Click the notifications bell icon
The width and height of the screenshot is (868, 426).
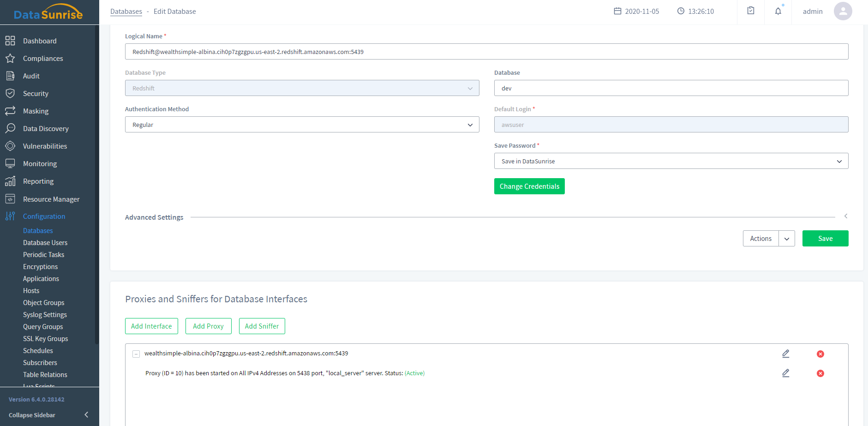[x=778, y=12]
